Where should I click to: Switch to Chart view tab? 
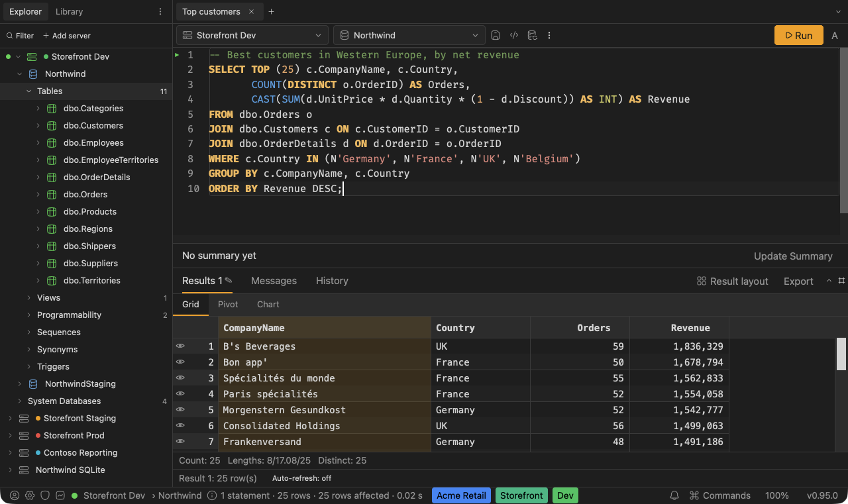pyautogui.click(x=268, y=304)
